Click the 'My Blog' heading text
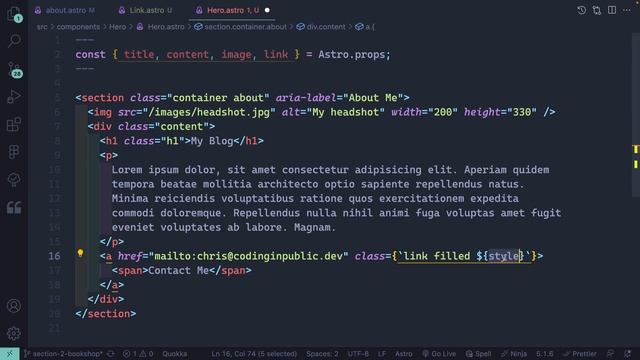This screenshot has width=640, height=360. pyautogui.click(x=212, y=141)
